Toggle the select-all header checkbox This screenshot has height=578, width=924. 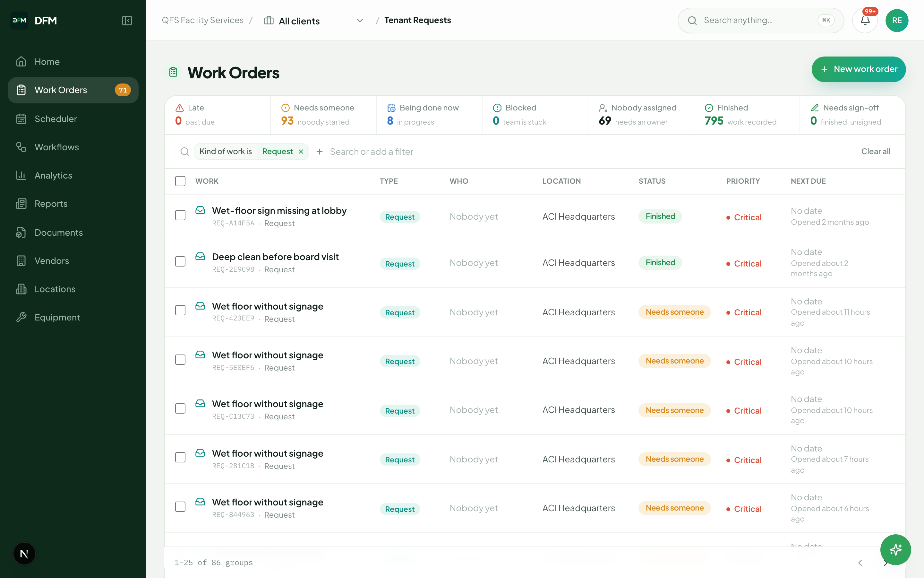click(x=180, y=181)
